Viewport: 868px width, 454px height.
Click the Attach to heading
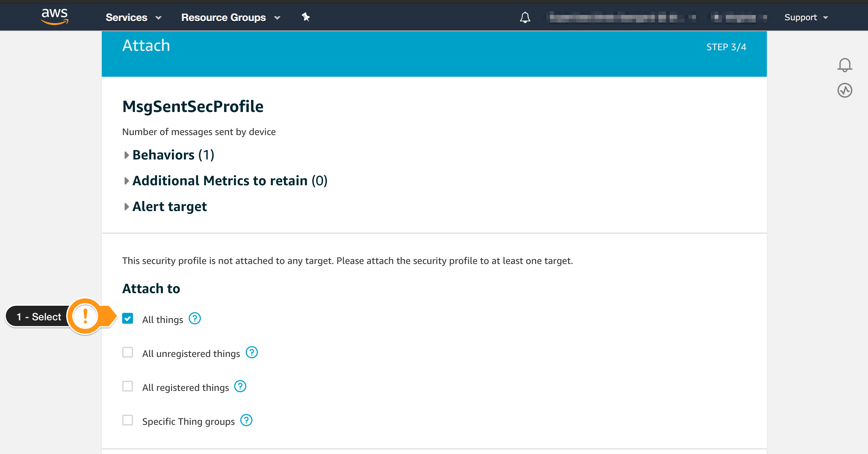point(151,289)
